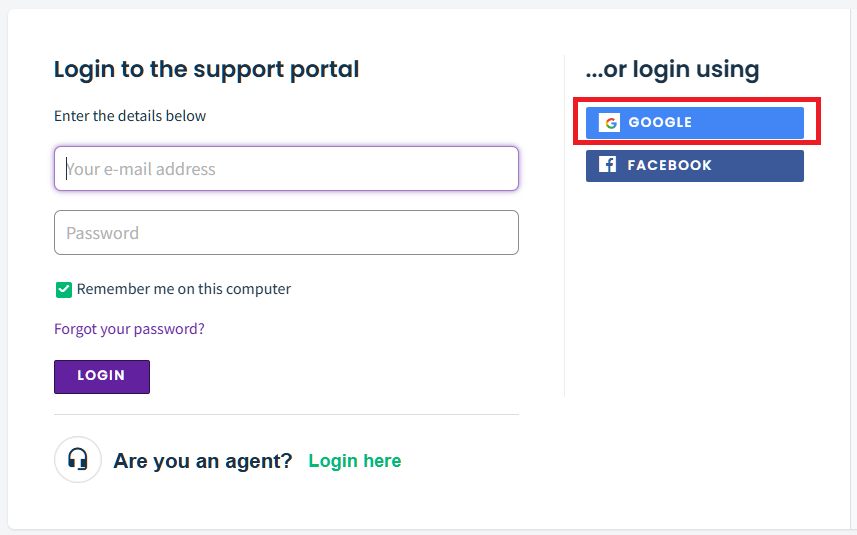Click the Facebook "f" logo icon

pos(607,165)
